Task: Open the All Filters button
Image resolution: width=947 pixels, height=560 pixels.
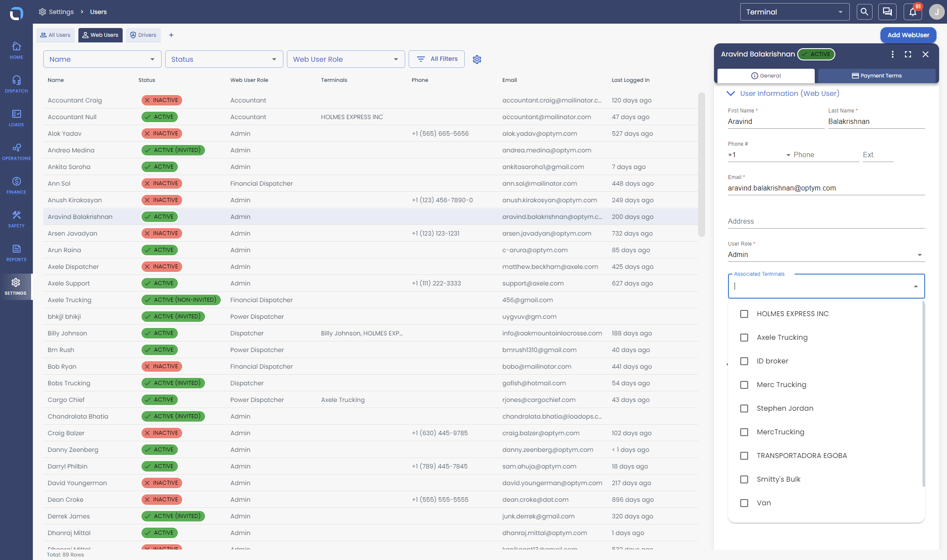Action: [x=437, y=59]
